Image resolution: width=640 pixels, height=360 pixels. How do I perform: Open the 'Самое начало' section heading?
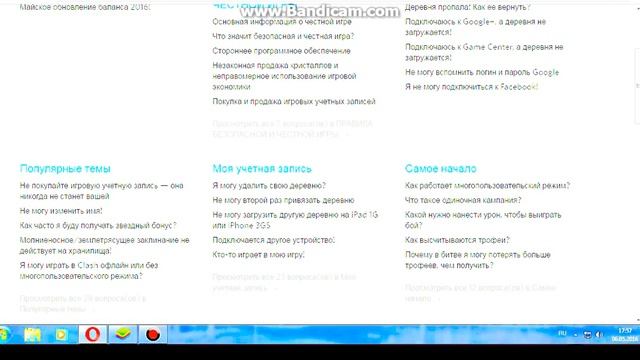[x=440, y=169]
